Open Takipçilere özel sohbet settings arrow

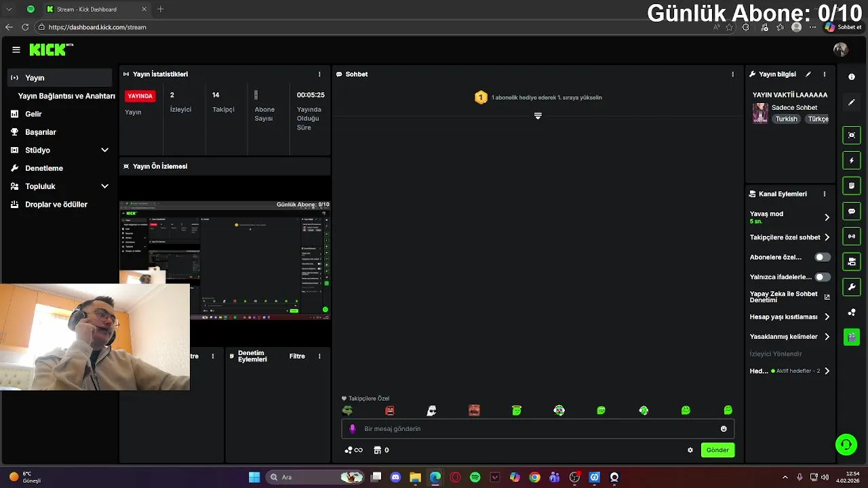827,238
